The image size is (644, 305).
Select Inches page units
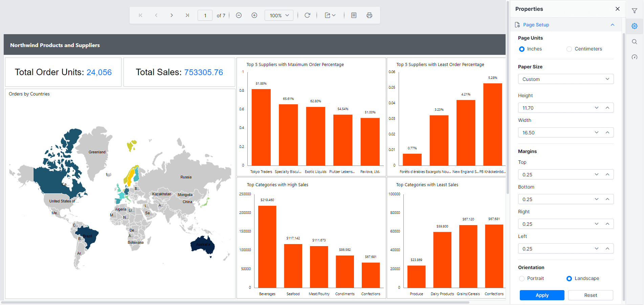[522, 49]
